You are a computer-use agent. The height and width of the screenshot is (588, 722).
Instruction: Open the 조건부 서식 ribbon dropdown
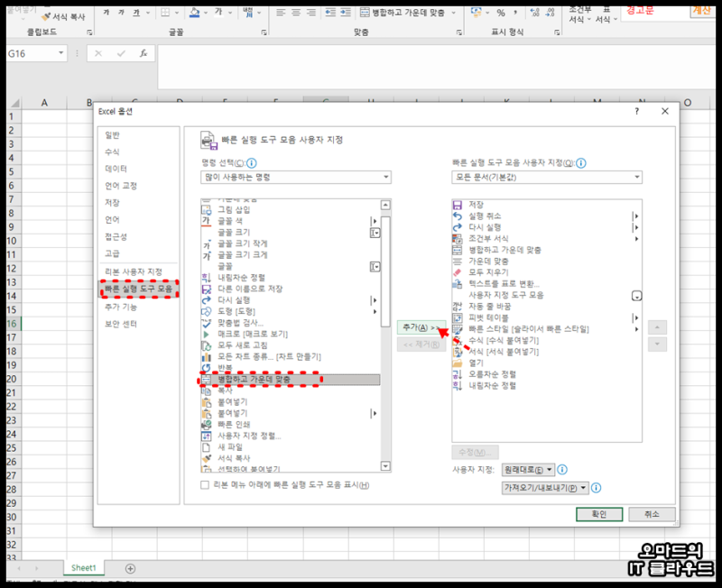pyautogui.click(x=579, y=14)
